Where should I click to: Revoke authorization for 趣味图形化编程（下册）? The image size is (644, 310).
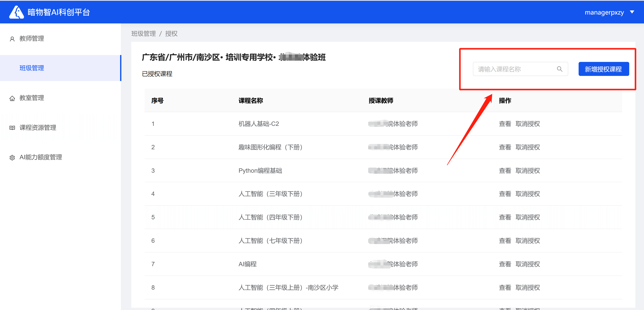(527, 147)
